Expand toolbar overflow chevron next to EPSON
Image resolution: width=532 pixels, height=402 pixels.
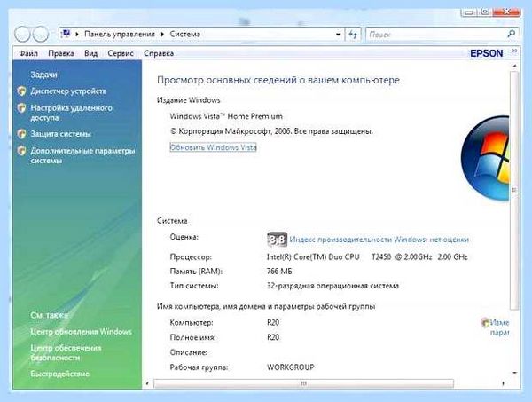click(x=514, y=51)
